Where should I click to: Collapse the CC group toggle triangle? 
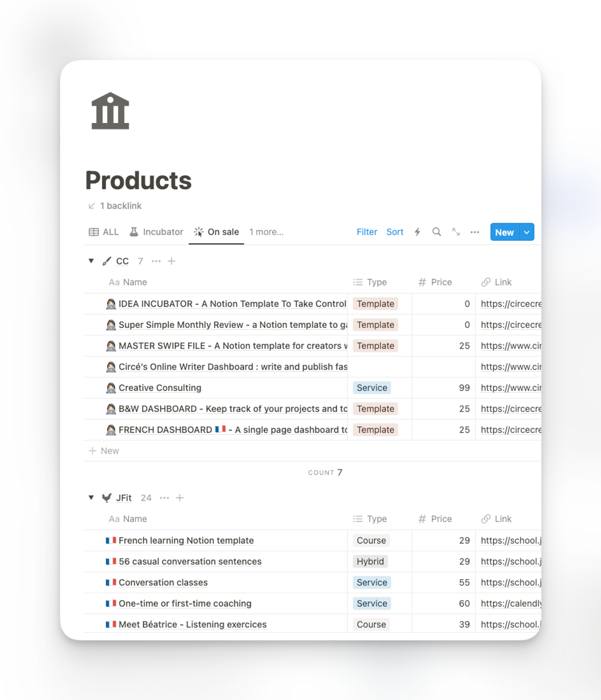tap(91, 261)
